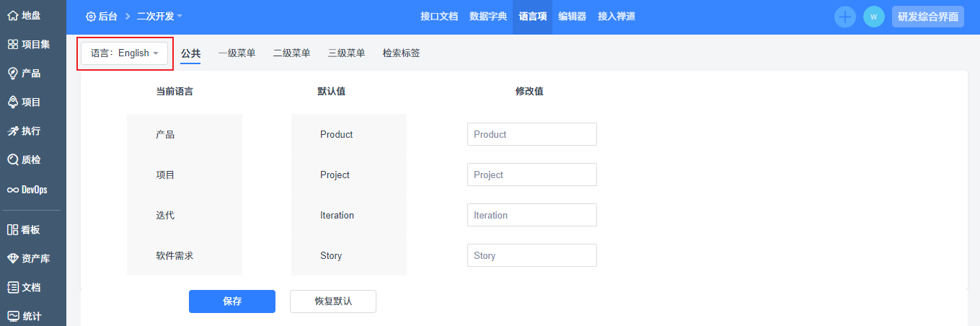
Task: Select the 执行 running figure icon
Action: click(x=12, y=131)
